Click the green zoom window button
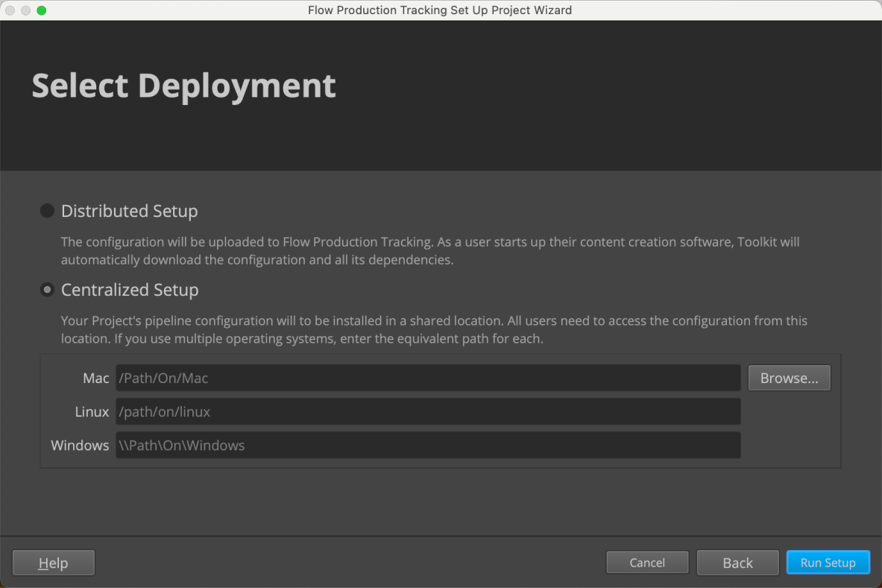Screen dimensions: 882x588 40,10
